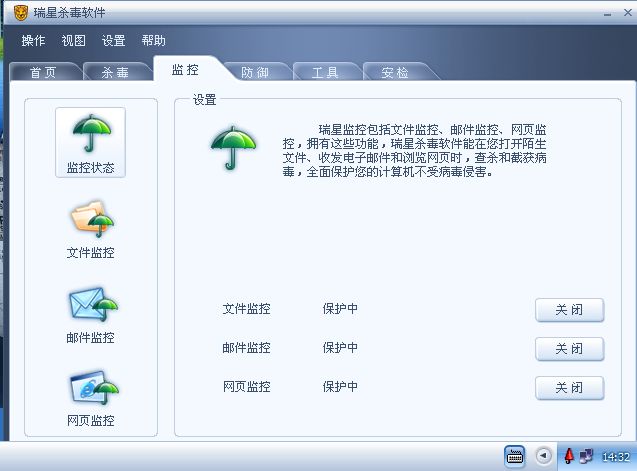This screenshot has width=637, height=471.
Task: Click the 设置 group box heading
Action: pyautogui.click(x=204, y=100)
